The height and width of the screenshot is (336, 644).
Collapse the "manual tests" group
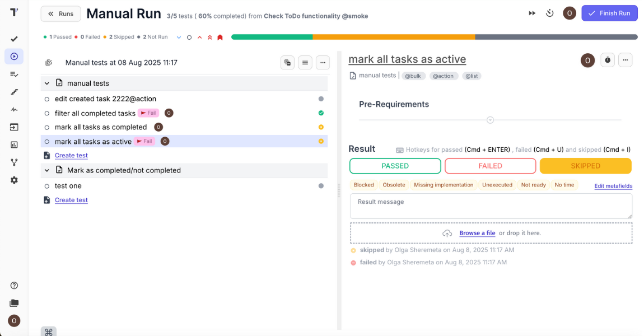click(x=46, y=83)
